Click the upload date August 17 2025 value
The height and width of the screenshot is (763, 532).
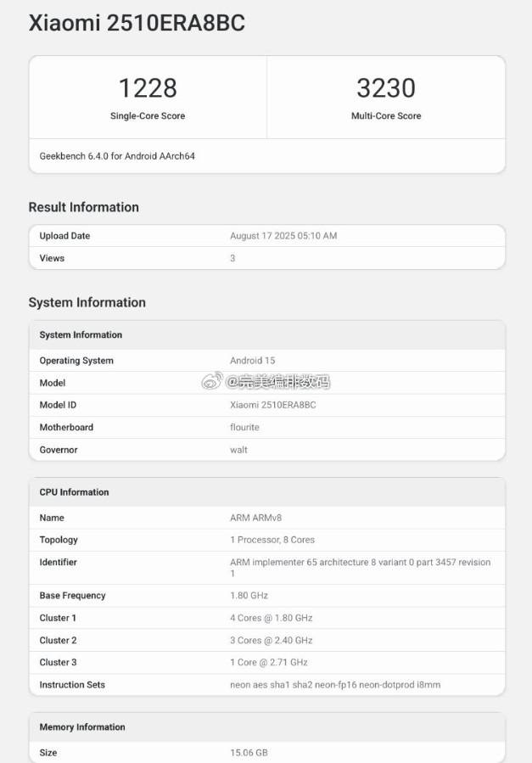point(283,236)
